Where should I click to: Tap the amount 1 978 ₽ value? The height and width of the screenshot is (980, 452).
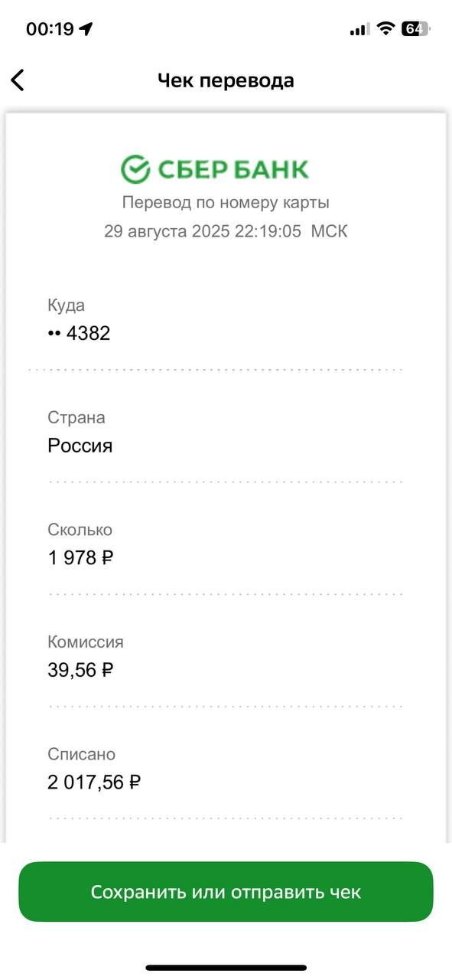tap(80, 557)
